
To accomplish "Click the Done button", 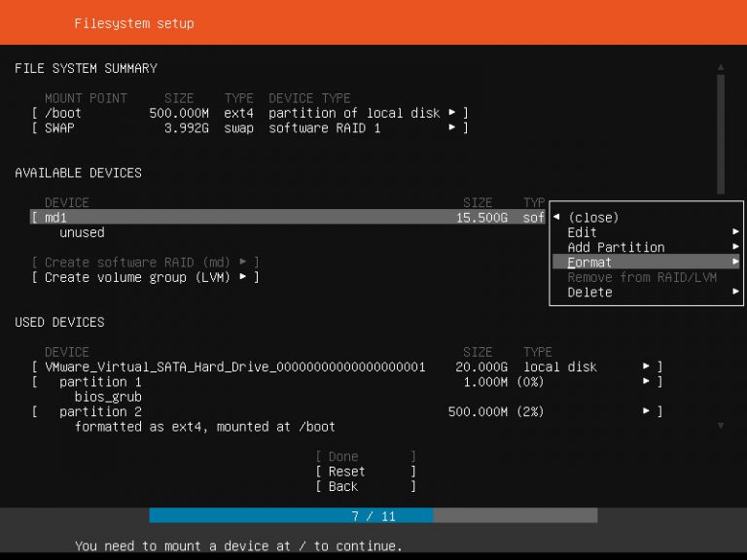I will click(x=366, y=456).
